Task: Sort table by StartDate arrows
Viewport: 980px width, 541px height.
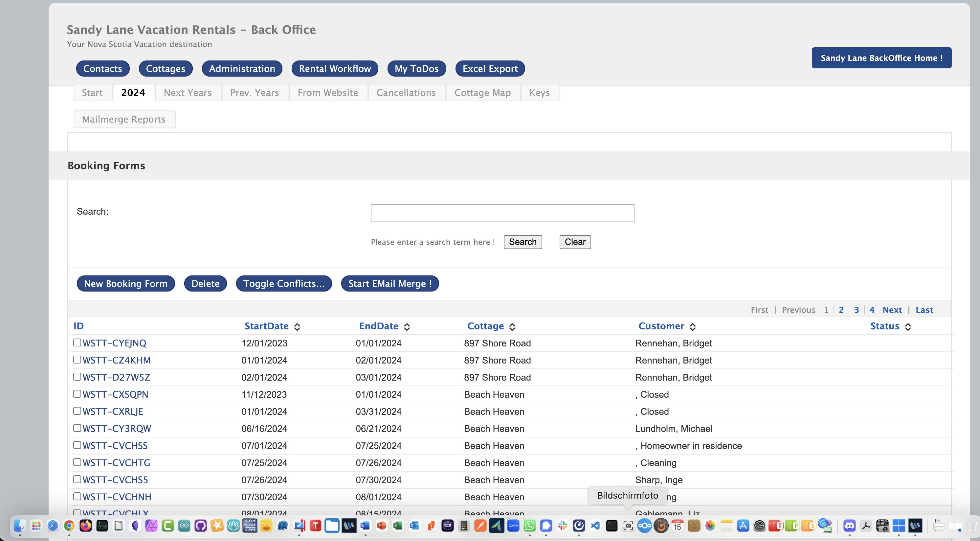Action: pyautogui.click(x=297, y=327)
